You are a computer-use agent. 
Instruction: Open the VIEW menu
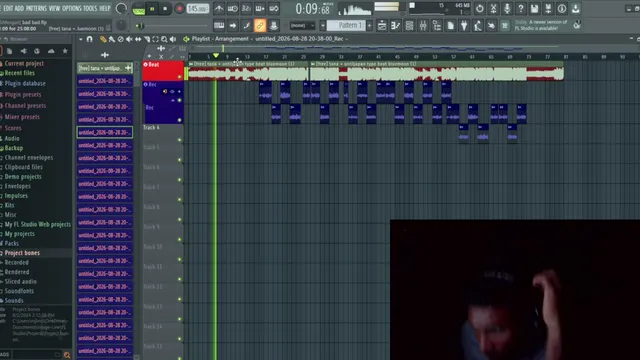(x=54, y=8)
